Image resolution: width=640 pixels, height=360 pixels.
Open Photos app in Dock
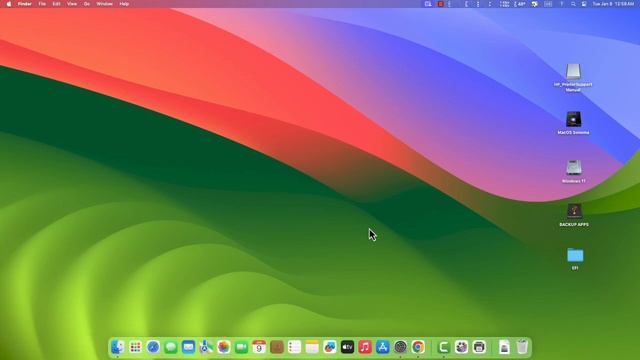[x=224, y=347]
